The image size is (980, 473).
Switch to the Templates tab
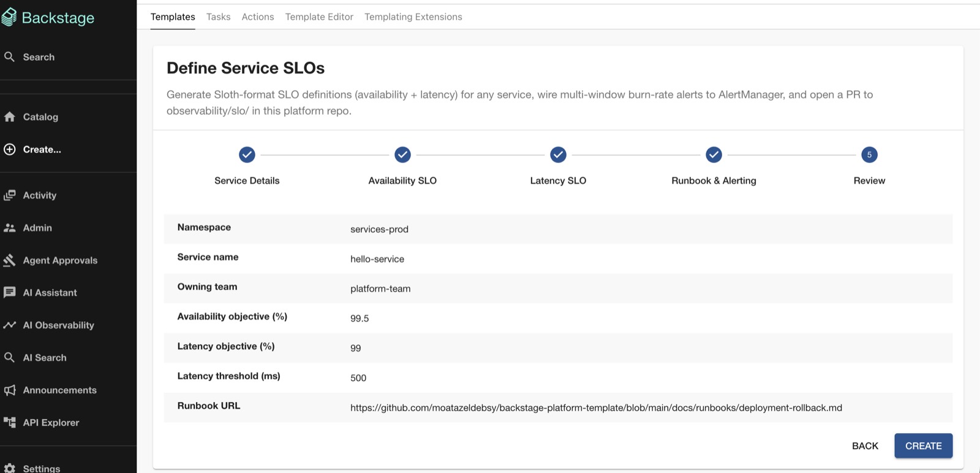click(x=173, y=17)
